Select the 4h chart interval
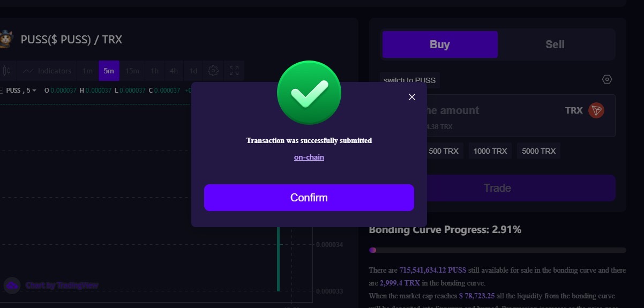This screenshot has height=308, width=644. click(x=174, y=71)
